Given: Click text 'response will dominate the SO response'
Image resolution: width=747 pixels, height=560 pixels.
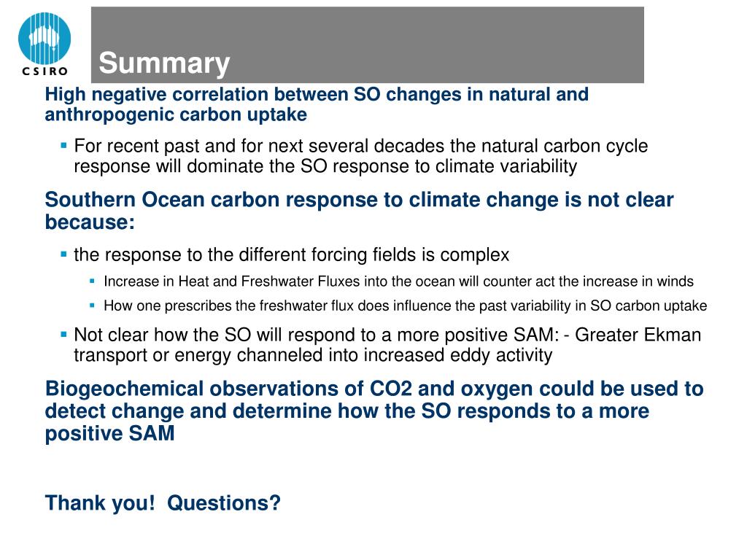Looking at the screenshot, I should tap(325, 166).
